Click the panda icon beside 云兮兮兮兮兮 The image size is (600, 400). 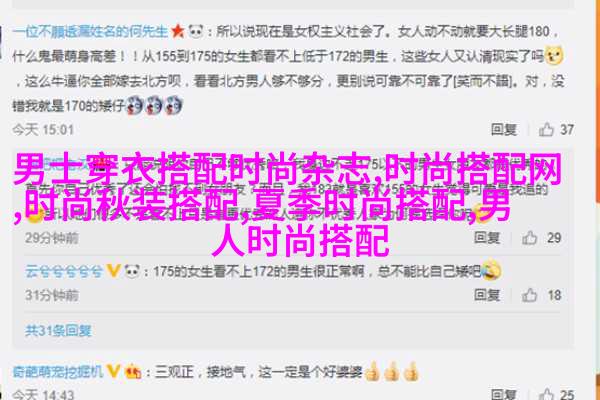(132, 271)
